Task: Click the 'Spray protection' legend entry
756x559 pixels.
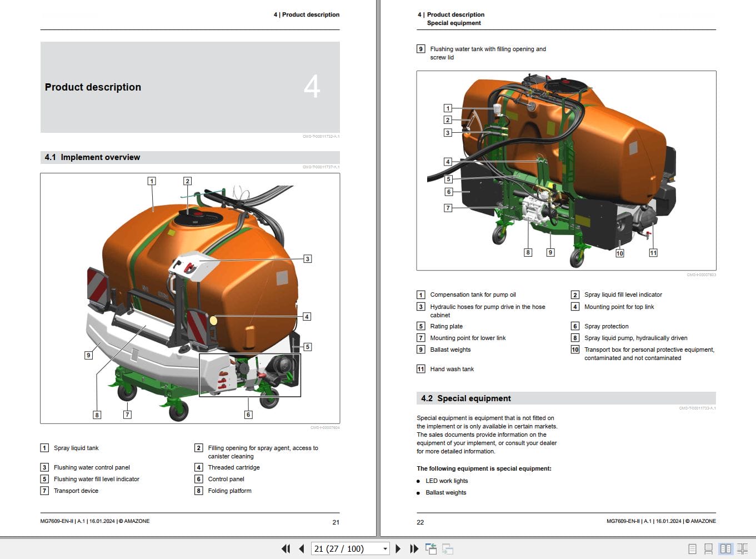Action: click(x=607, y=326)
